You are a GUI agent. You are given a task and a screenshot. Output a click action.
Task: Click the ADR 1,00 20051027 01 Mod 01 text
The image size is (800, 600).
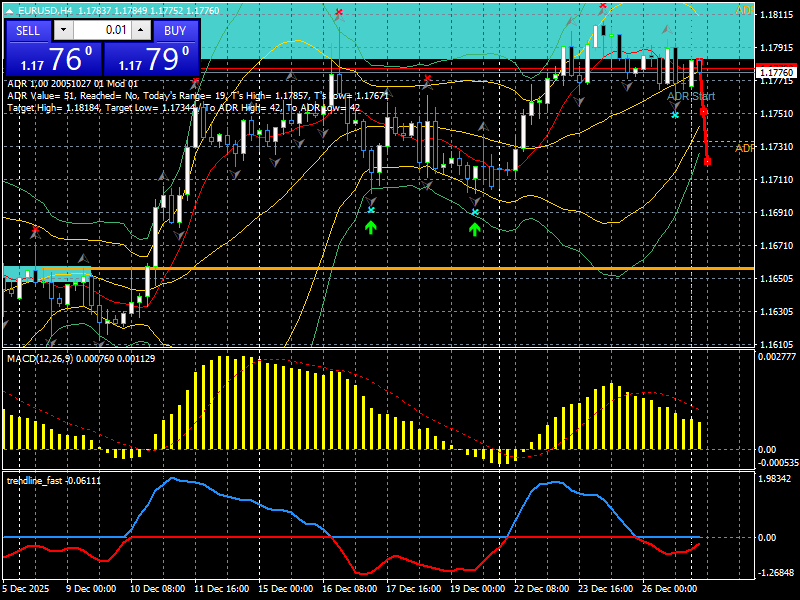(x=72, y=84)
